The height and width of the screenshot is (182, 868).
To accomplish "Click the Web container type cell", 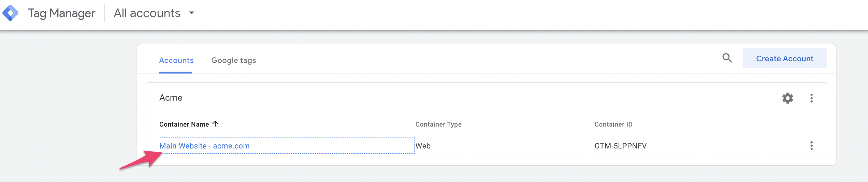I will click(x=423, y=146).
